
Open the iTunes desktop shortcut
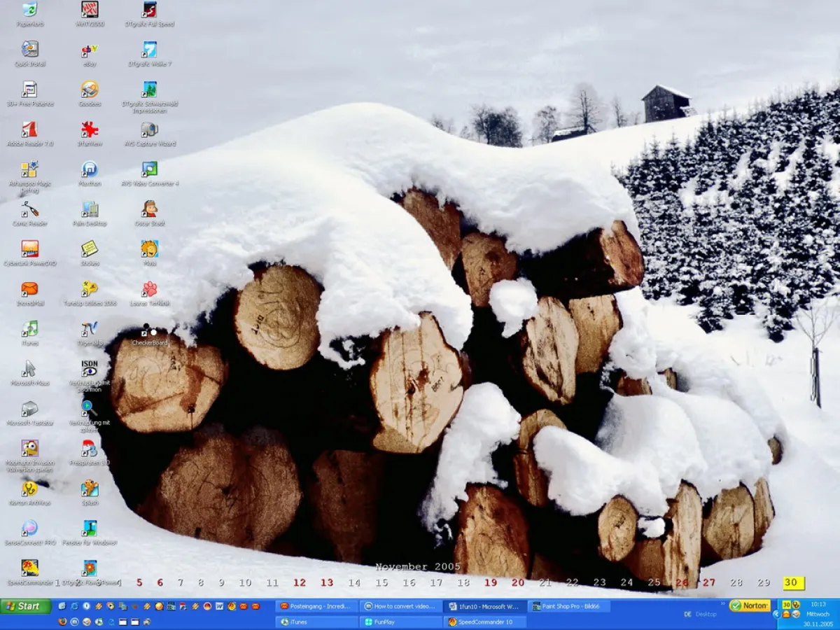(x=29, y=330)
